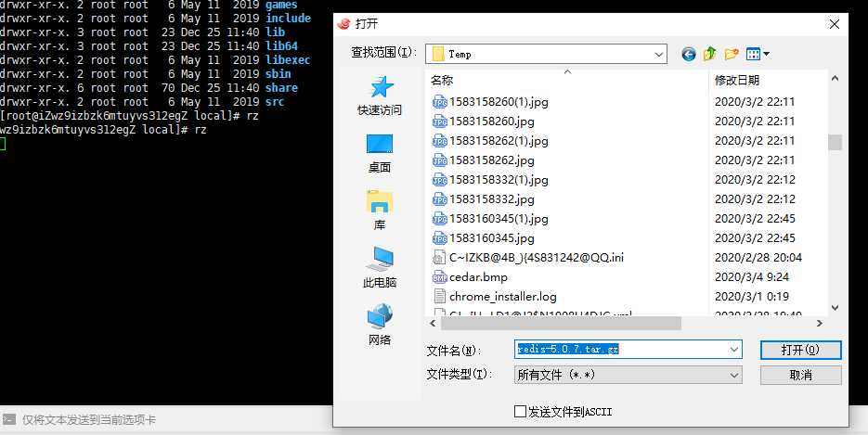The height and width of the screenshot is (435, 868).
Task: Select file icon of chrome_installer.log
Action: coord(439,296)
